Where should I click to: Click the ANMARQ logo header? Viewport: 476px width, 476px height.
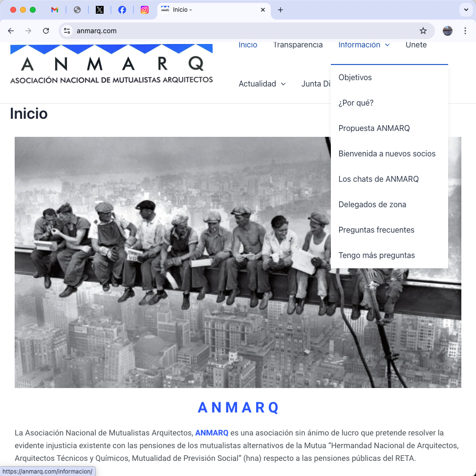pos(111,64)
